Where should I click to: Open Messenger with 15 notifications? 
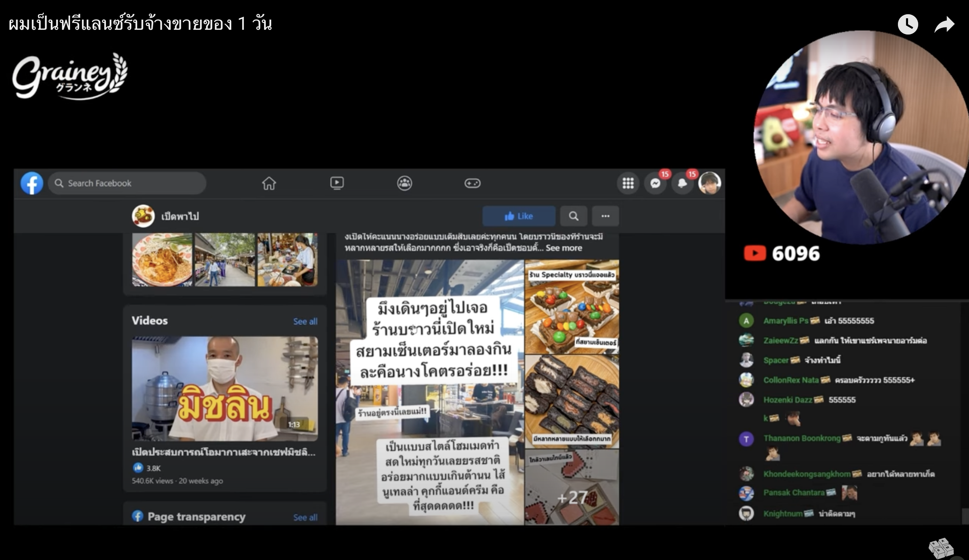tap(655, 183)
